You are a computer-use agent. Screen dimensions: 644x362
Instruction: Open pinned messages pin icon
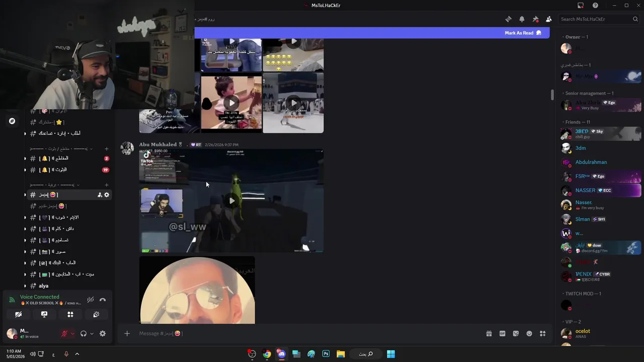[535, 19]
